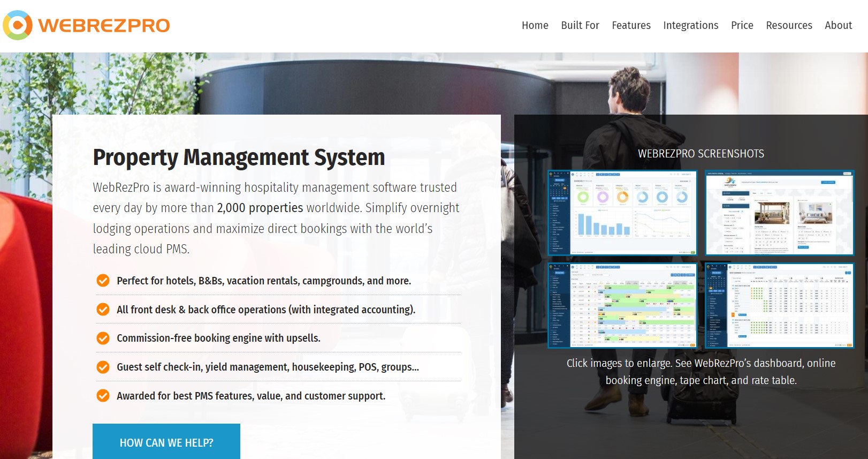This screenshot has height=459, width=868.
Task: Click the checkmark icon beside 'Commission-free booking engine'
Action: (103, 338)
